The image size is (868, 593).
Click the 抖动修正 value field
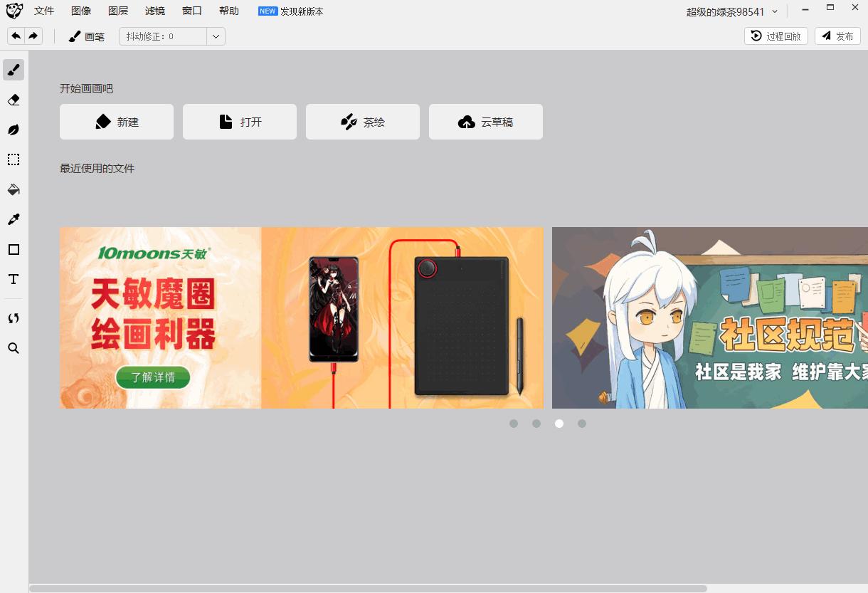[163, 36]
